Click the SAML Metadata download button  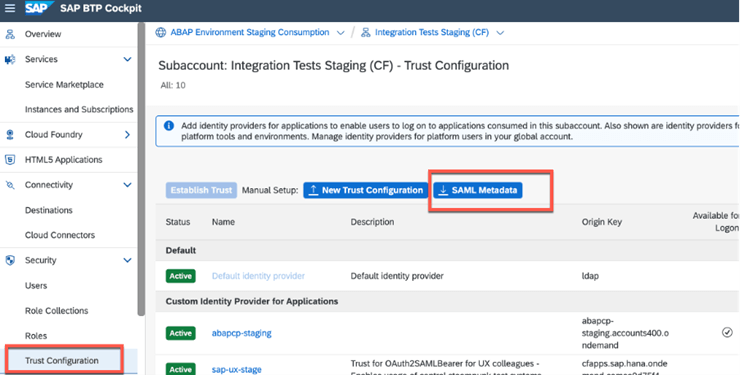(478, 190)
